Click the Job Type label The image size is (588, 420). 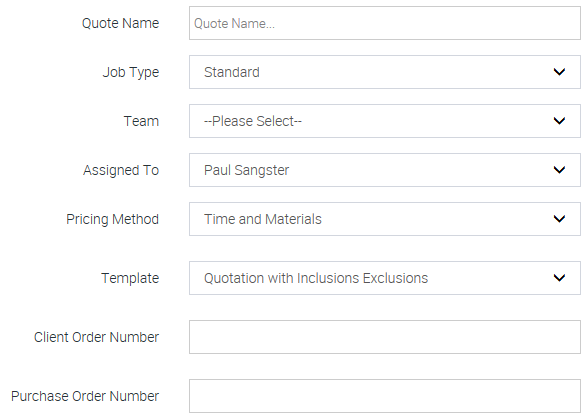click(x=131, y=72)
